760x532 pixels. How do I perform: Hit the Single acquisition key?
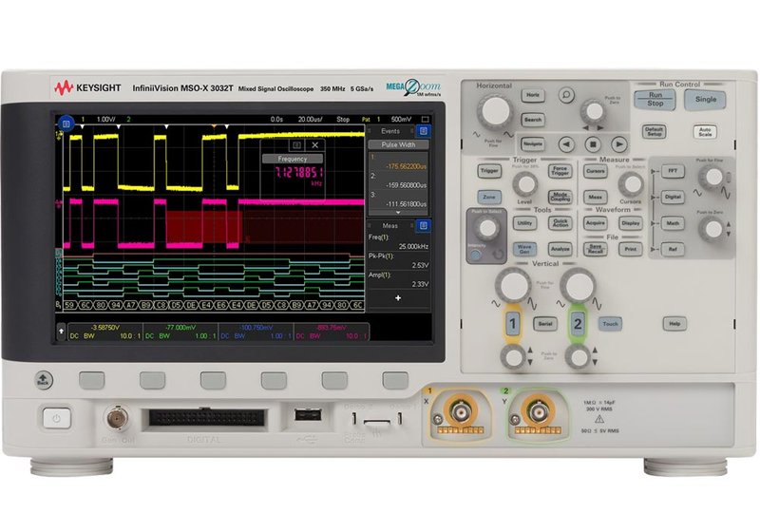[705, 100]
